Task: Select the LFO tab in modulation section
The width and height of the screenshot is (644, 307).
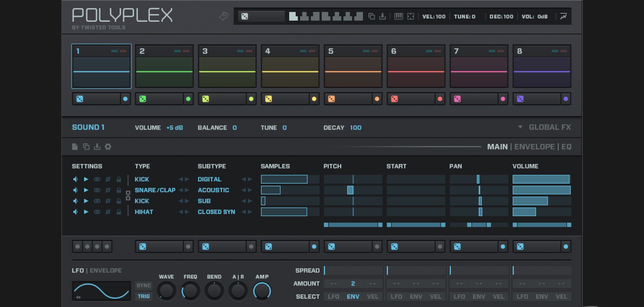Action: tap(78, 270)
